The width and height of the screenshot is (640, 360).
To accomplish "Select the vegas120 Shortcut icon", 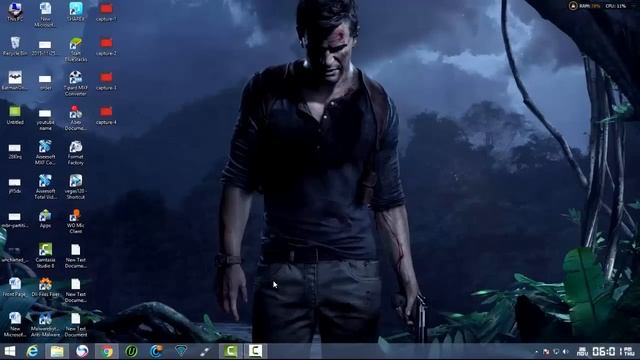I will coord(76,187).
